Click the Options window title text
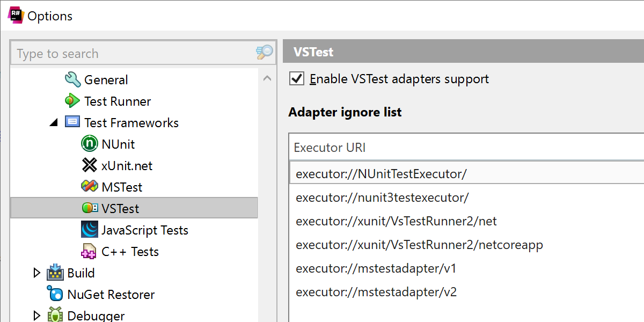Viewport: 644px width, 322px height. (x=50, y=16)
